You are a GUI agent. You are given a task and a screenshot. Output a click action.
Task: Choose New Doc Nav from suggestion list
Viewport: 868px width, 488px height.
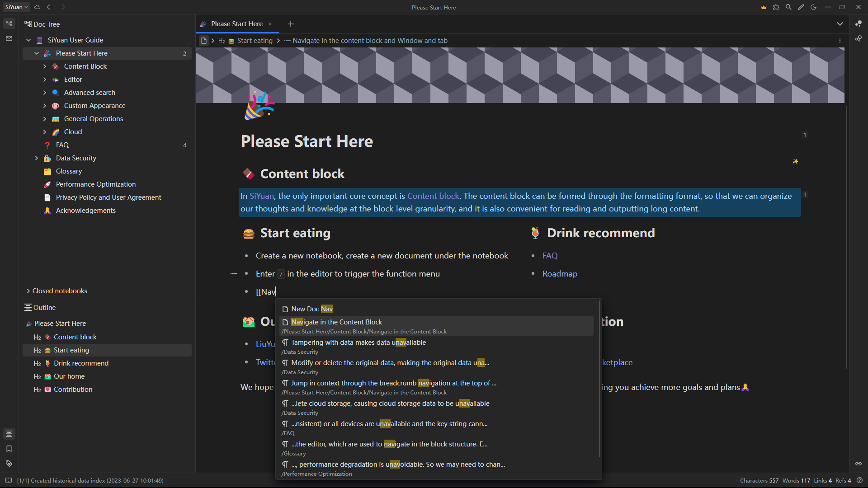(312, 309)
